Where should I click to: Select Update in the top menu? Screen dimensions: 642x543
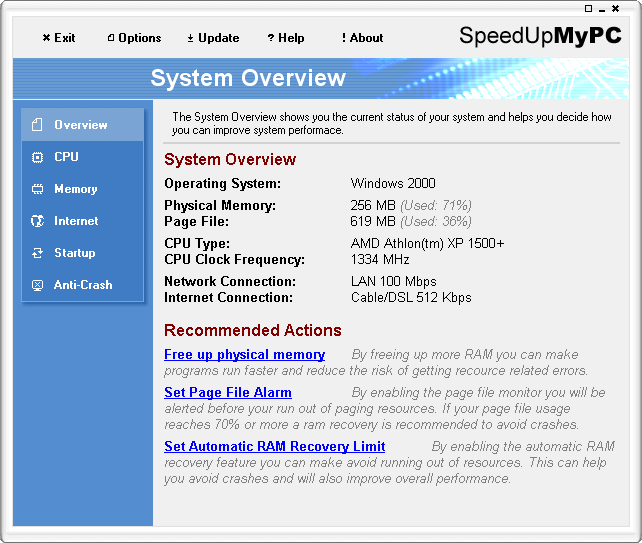pyautogui.click(x=219, y=38)
